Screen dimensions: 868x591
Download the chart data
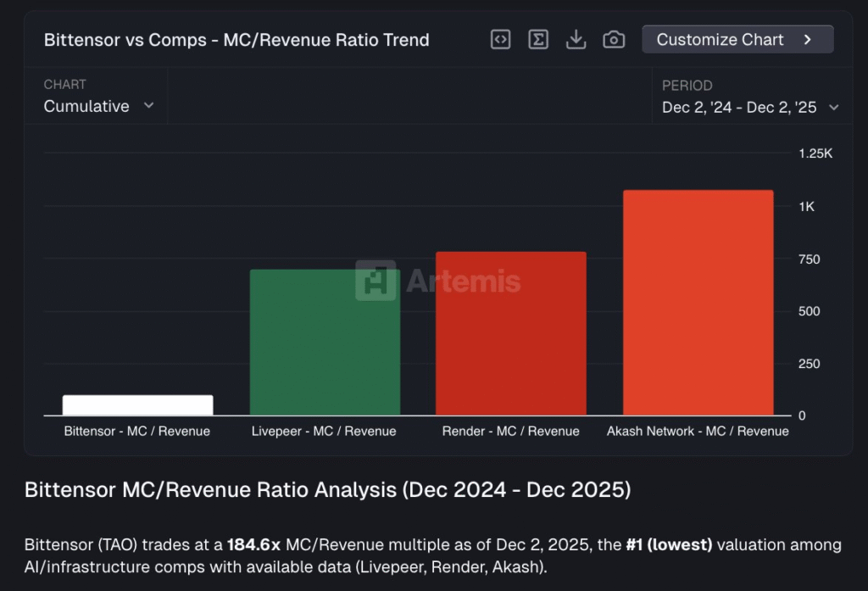pos(576,40)
